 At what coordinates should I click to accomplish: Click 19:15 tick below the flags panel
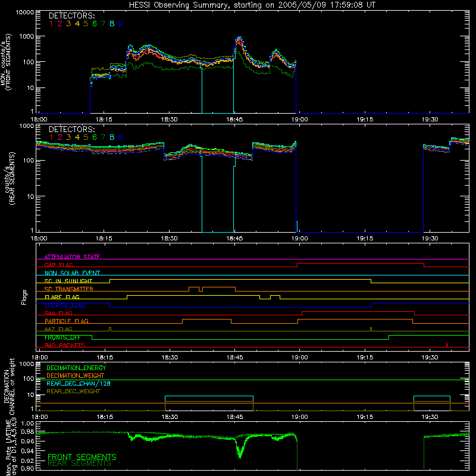365,358
